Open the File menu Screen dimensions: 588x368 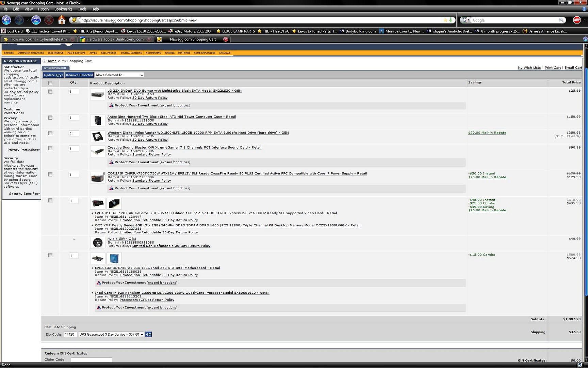tap(5, 9)
